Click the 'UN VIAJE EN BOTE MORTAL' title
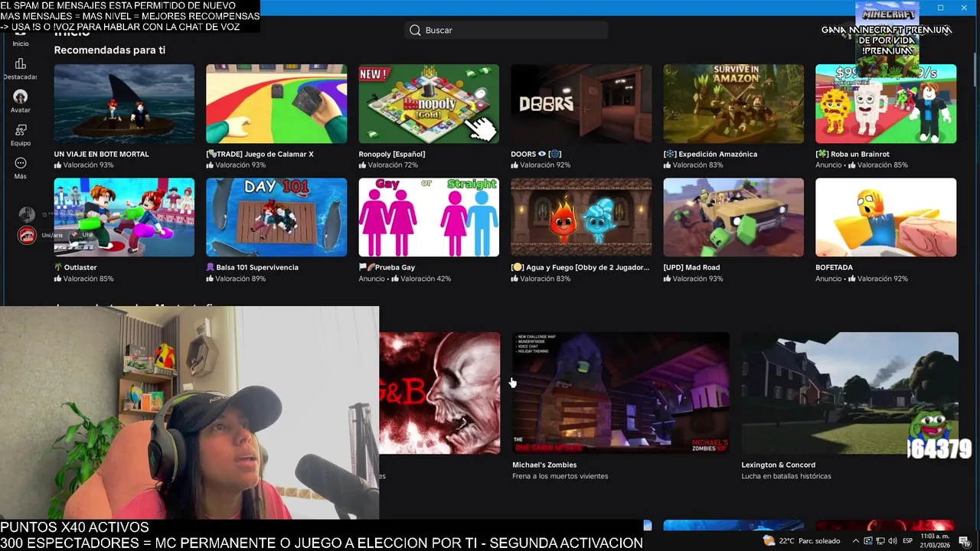980x551 pixels. pyautogui.click(x=101, y=154)
